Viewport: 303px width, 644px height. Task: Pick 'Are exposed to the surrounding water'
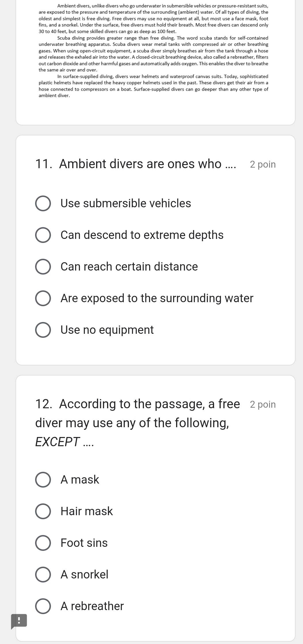click(x=43, y=298)
